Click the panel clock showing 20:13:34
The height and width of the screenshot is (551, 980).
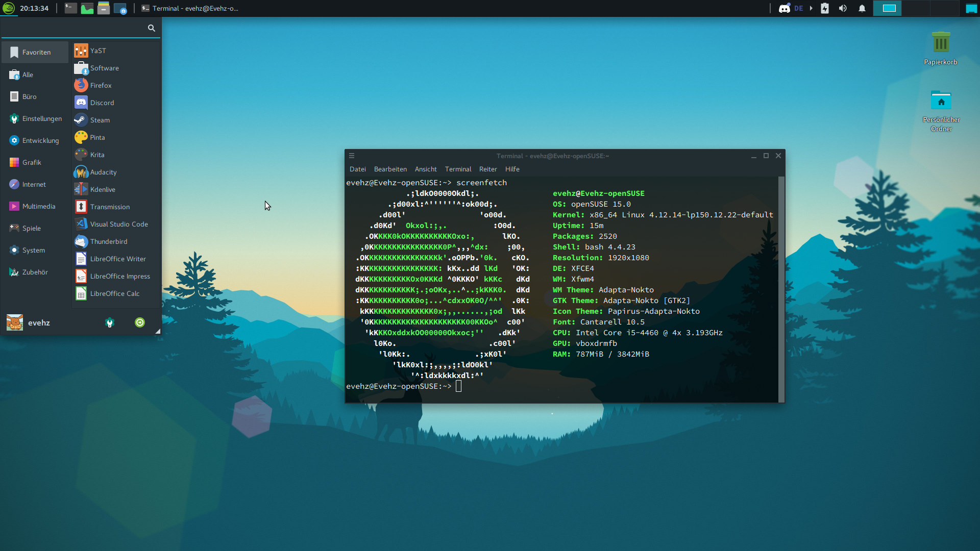(x=34, y=8)
